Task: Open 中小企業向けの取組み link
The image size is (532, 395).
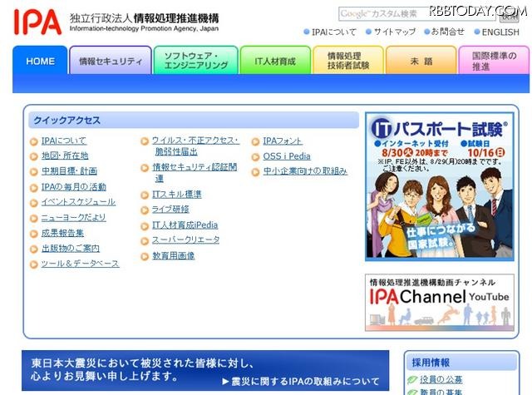Action: (x=305, y=171)
